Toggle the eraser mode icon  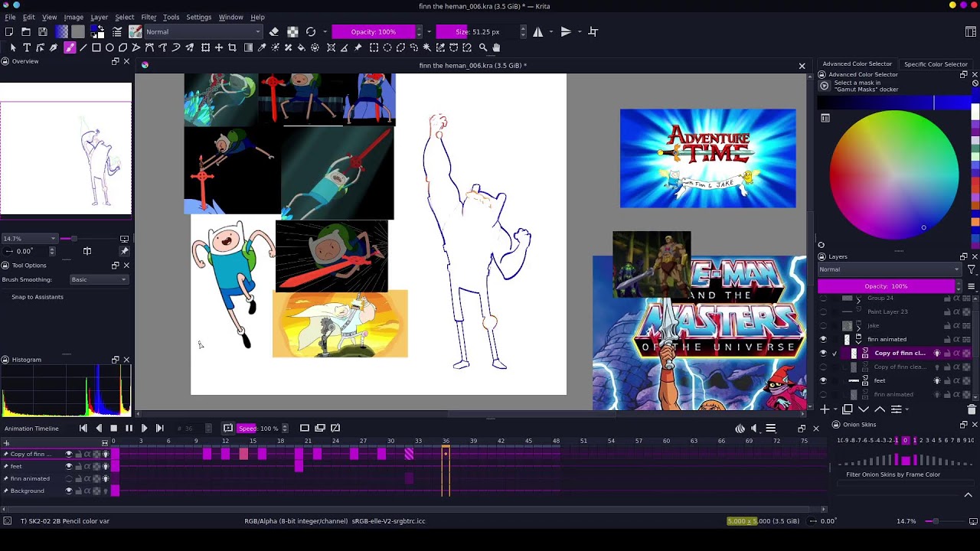pyautogui.click(x=274, y=31)
